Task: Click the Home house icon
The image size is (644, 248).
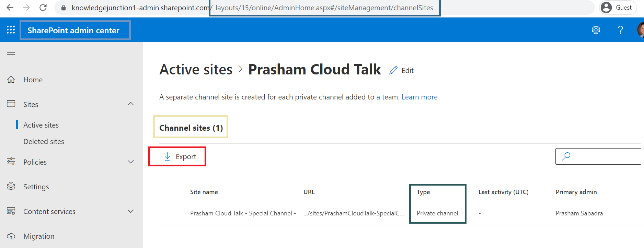Action: (x=11, y=80)
